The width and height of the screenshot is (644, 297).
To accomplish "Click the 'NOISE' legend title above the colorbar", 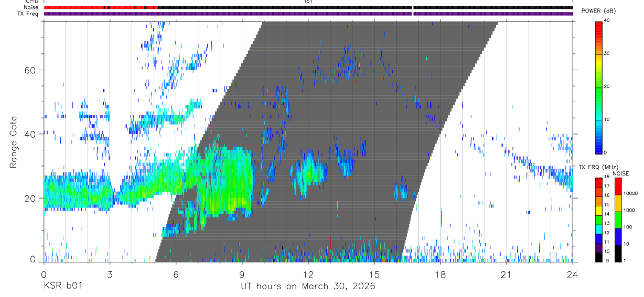I will [x=621, y=173].
